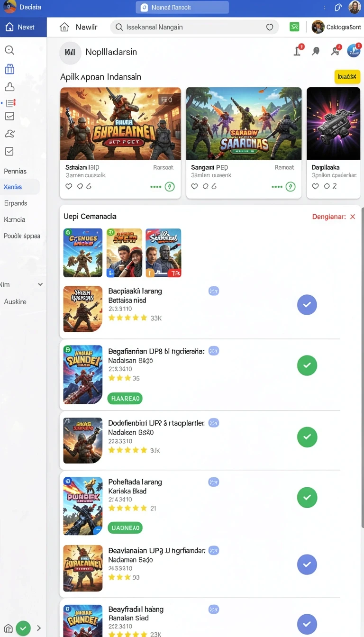This screenshot has height=637, width=364.
Task: Toggle blue check for Beayfradiil baang
Action: [x=307, y=624]
